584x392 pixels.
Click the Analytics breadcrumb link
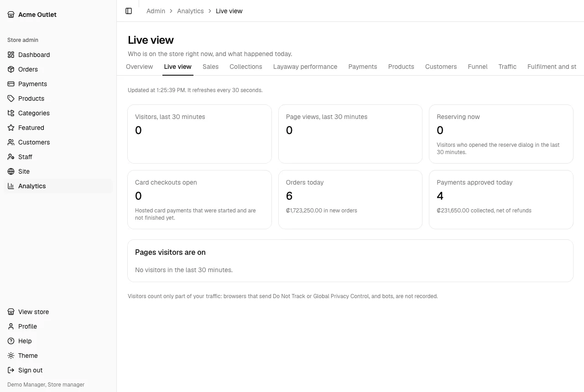[190, 11]
